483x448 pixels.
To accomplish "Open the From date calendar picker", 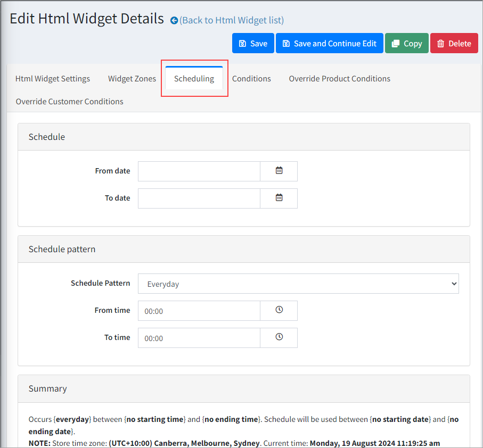I will (279, 171).
